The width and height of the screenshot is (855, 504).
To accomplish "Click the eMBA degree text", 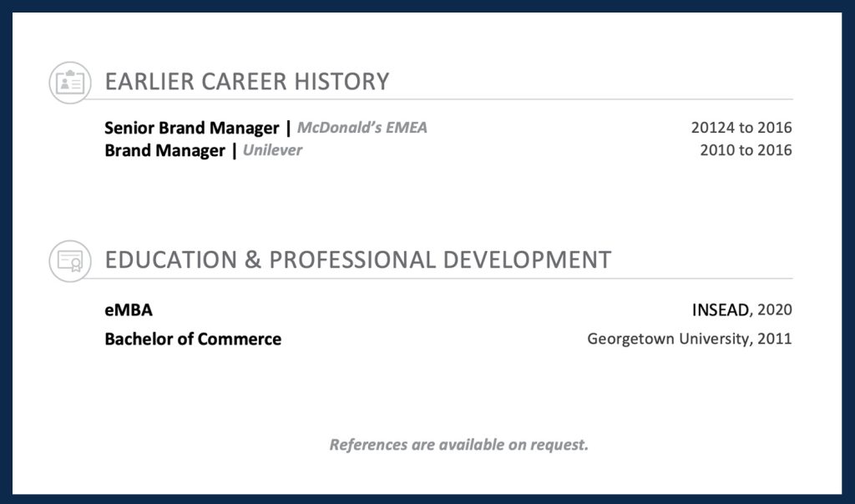I will point(129,310).
